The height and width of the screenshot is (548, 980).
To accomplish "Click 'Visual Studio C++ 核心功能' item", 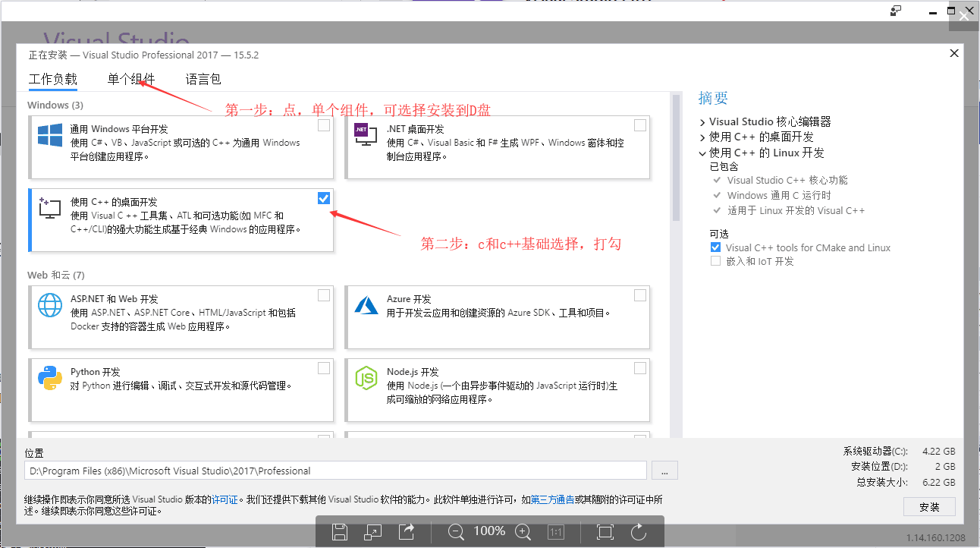I will coord(787,181).
